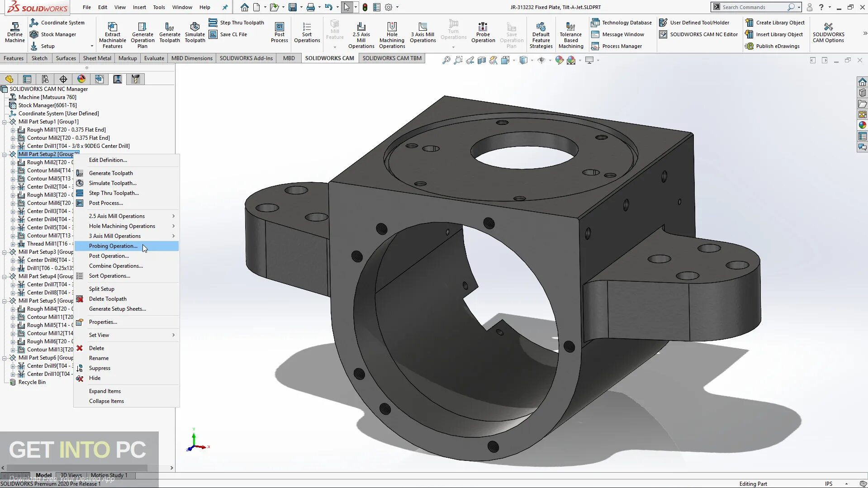Expand the Set View submenu arrow
The height and width of the screenshot is (488, 868).
[x=173, y=335]
